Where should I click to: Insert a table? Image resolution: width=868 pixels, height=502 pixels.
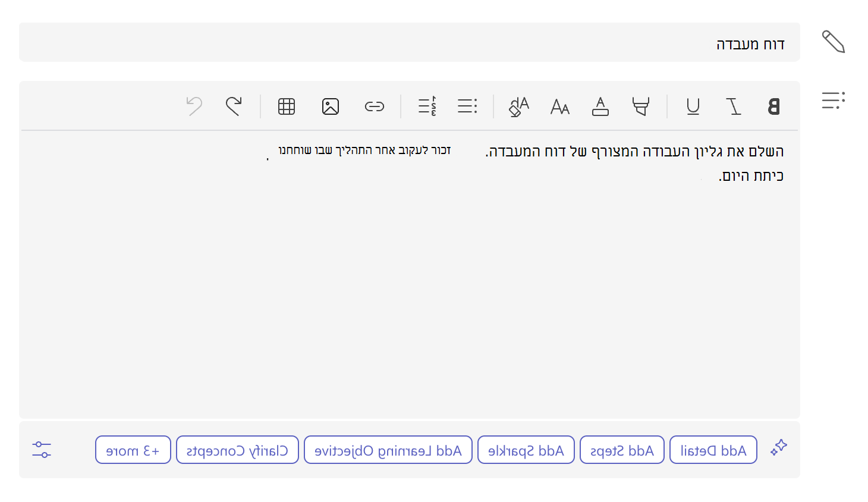point(287,106)
